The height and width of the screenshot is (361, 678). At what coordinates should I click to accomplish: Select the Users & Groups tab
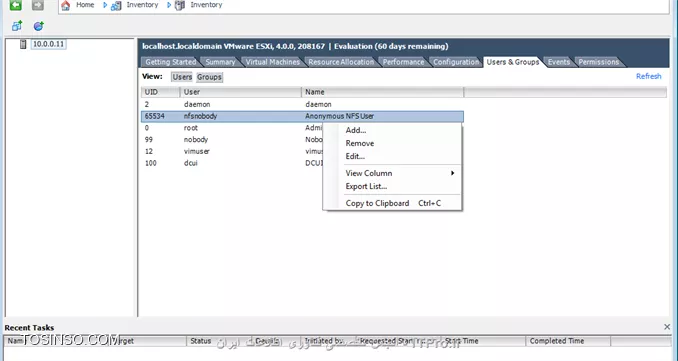[x=513, y=62]
